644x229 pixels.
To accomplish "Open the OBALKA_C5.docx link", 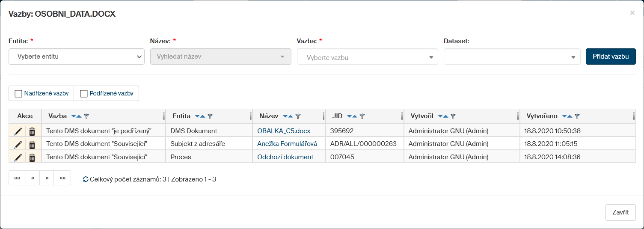I will pos(284,131).
